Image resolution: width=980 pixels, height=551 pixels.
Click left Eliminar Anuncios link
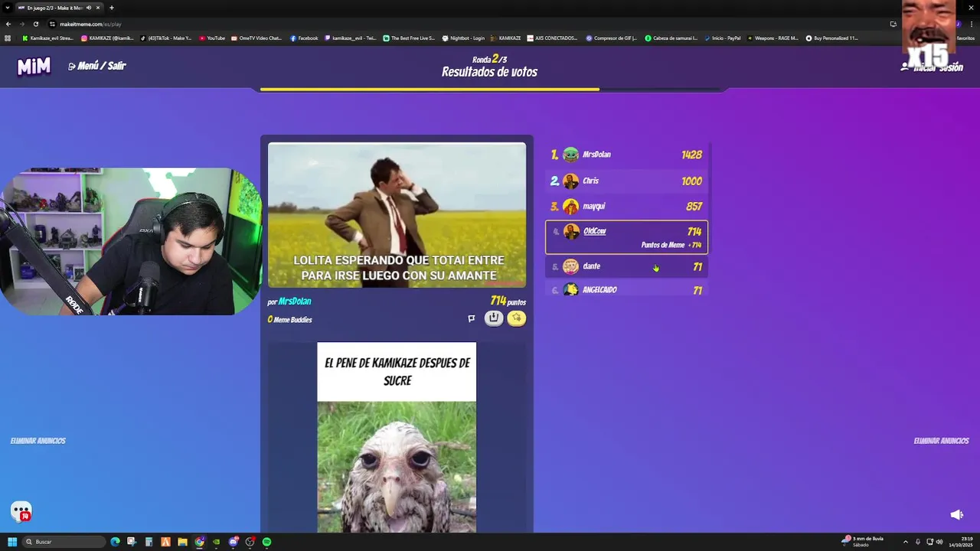tap(38, 441)
